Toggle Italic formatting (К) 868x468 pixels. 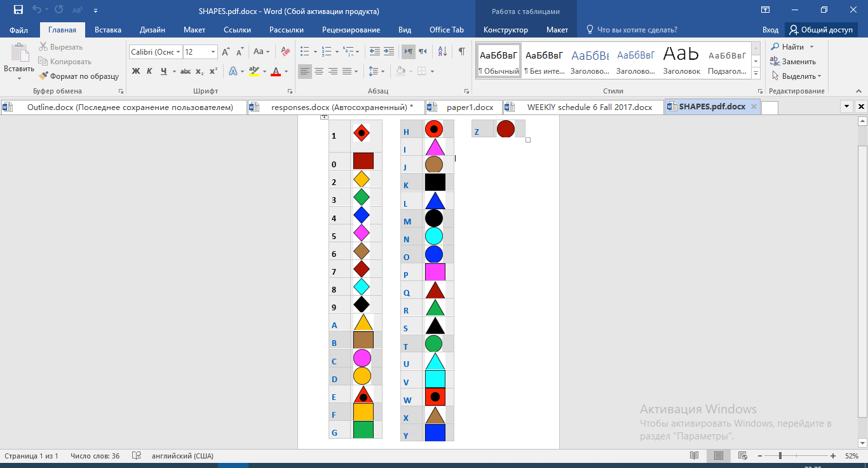tap(149, 71)
